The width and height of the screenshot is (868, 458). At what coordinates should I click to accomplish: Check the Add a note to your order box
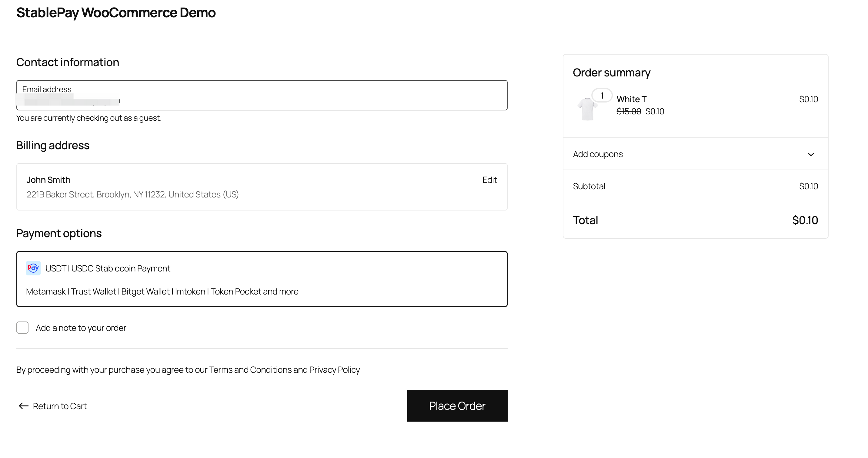pos(22,328)
